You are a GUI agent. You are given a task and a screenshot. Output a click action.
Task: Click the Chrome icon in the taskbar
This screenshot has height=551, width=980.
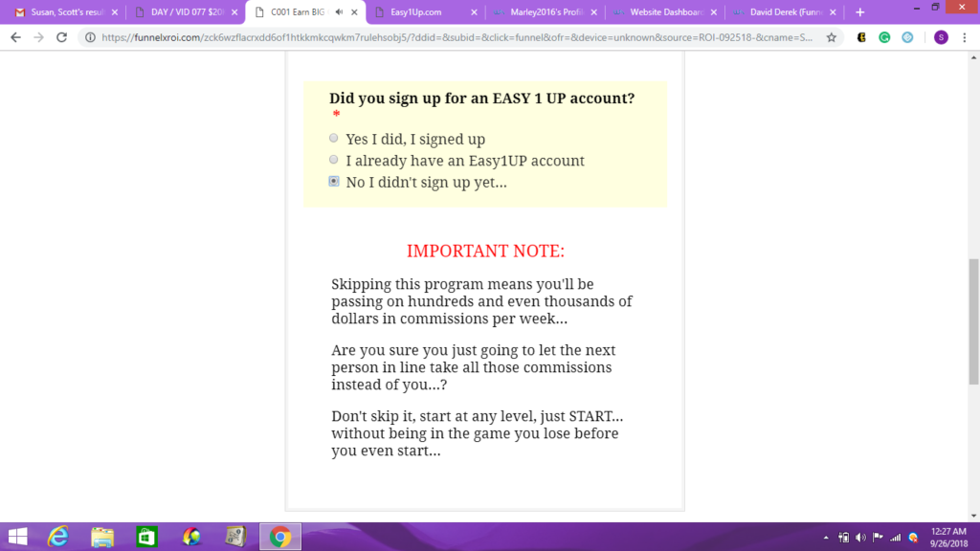tap(280, 537)
